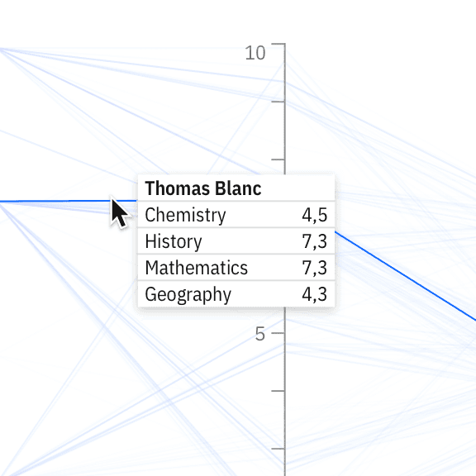Click the highlighted blue line right of the tooltip
This screenshot has width=476, height=476.
[x=405, y=276]
